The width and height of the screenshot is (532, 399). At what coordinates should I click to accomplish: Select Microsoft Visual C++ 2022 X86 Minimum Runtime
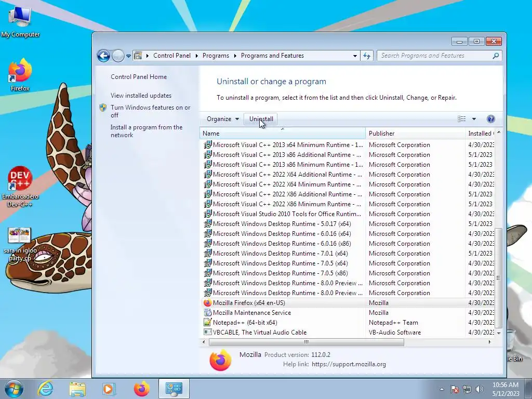(287, 204)
